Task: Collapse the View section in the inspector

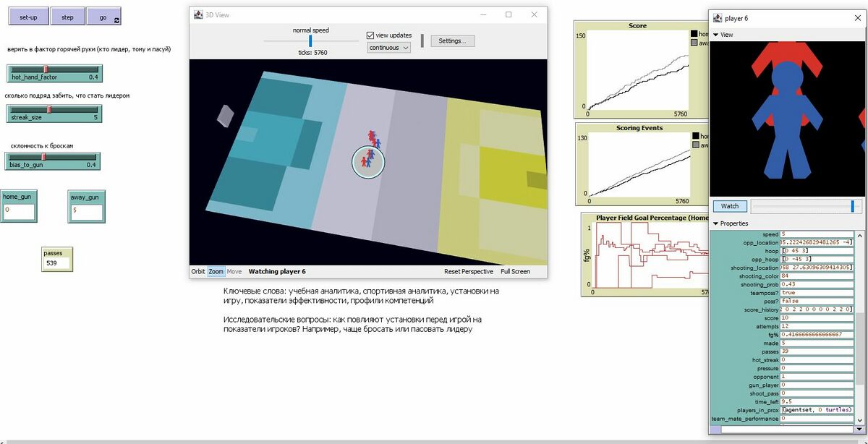Action: (716, 34)
